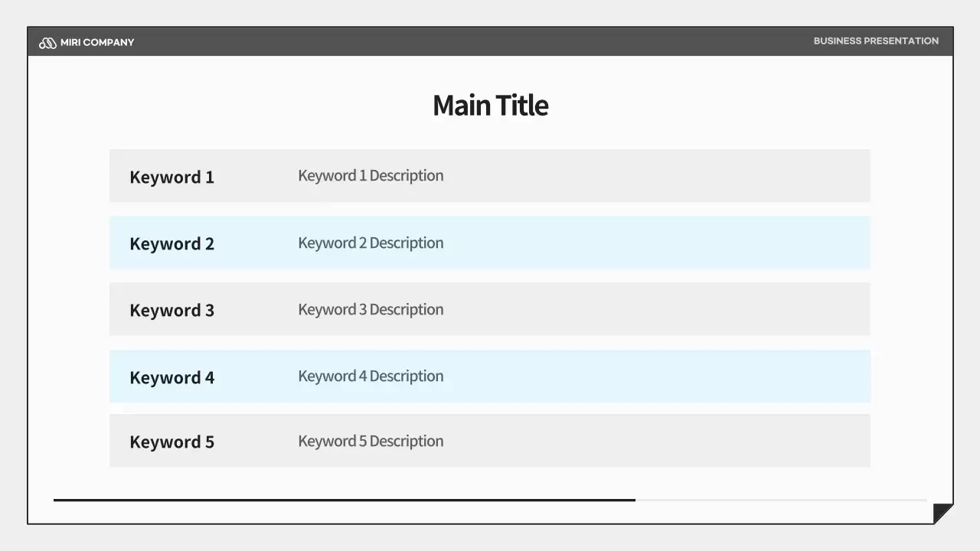This screenshot has height=551, width=980.
Task: Click the folded page corner icon
Action: pos(942,513)
